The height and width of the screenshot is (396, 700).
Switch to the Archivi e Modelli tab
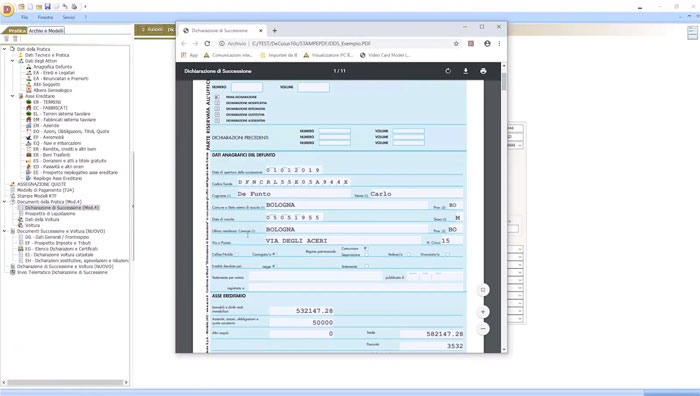click(x=46, y=31)
